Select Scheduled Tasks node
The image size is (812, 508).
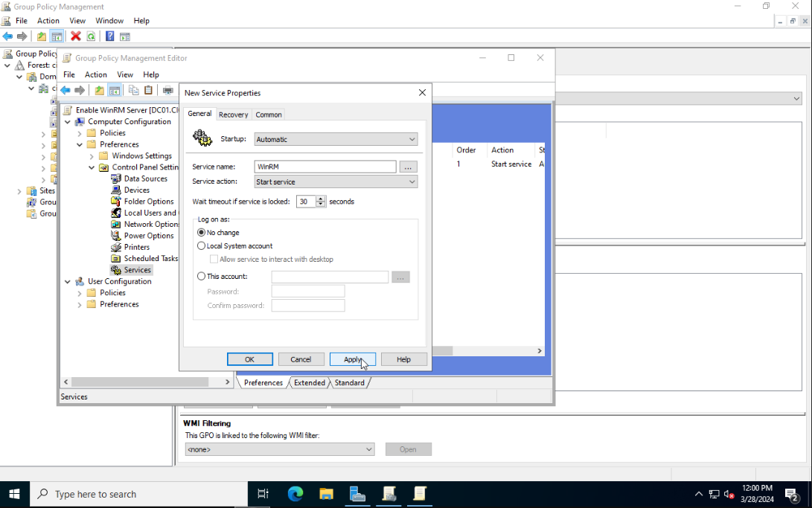click(150, 258)
